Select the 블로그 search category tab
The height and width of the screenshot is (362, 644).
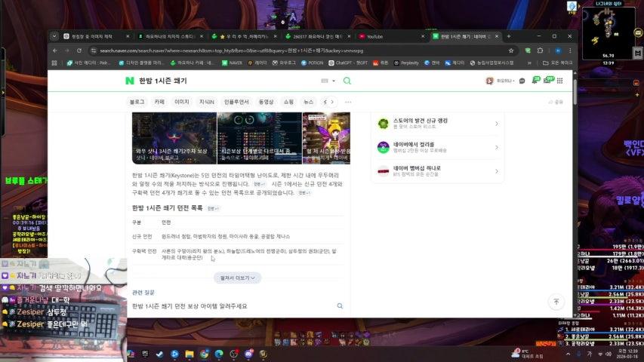(137, 101)
